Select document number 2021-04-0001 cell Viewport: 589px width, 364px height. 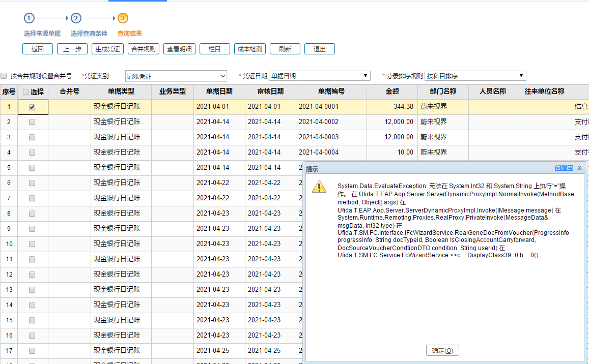pos(331,107)
